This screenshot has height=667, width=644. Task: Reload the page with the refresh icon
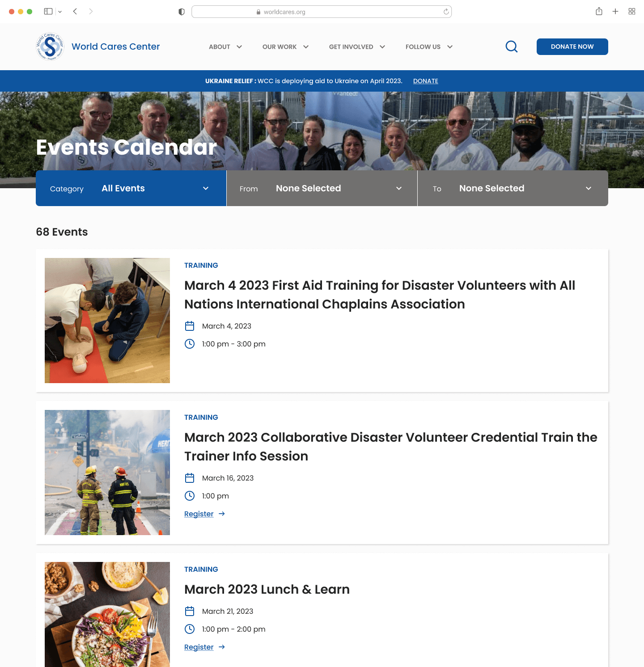(446, 12)
